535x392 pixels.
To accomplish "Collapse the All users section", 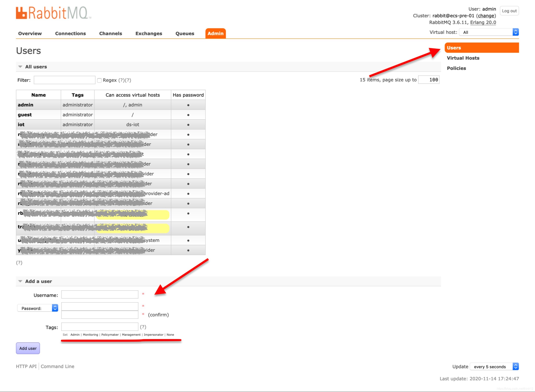I will [x=36, y=67].
